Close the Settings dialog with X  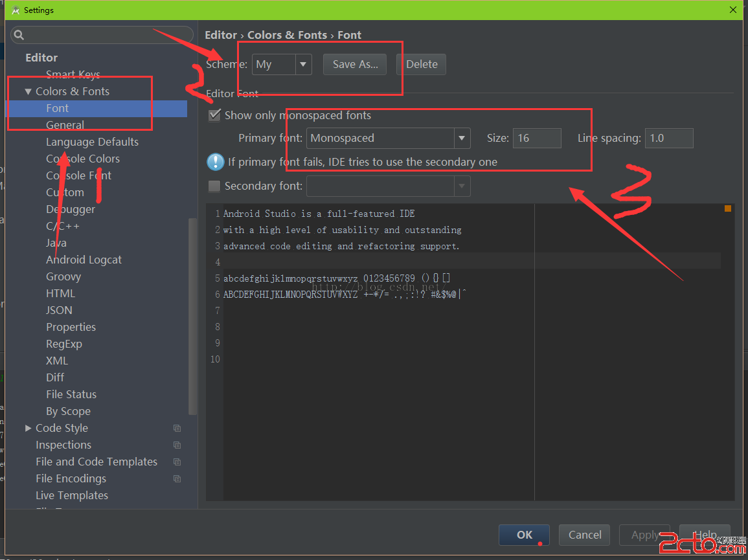click(732, 10)
